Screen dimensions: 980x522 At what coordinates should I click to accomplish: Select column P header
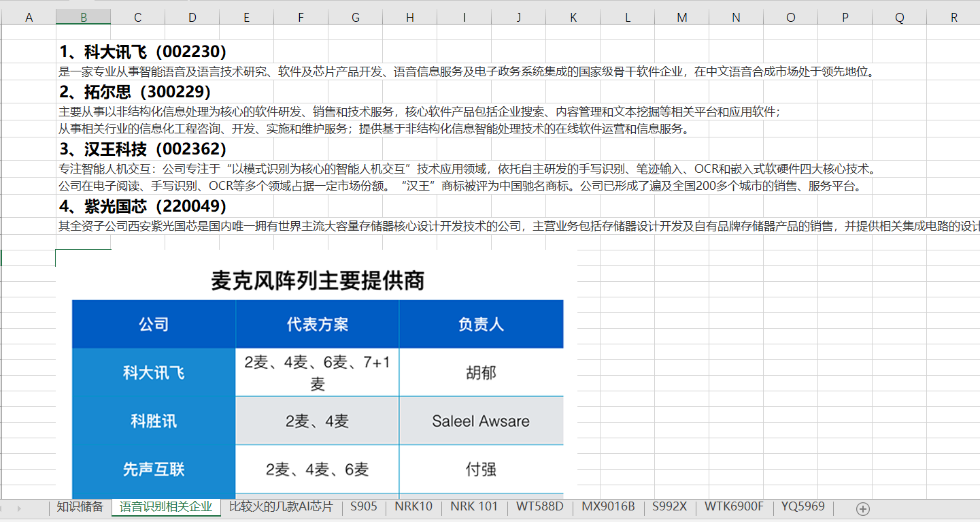point(845,18)
